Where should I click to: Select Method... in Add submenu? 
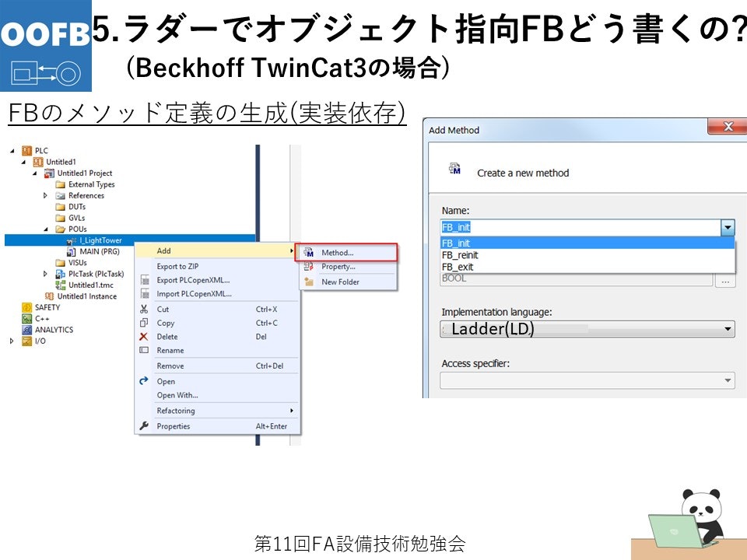345,252
